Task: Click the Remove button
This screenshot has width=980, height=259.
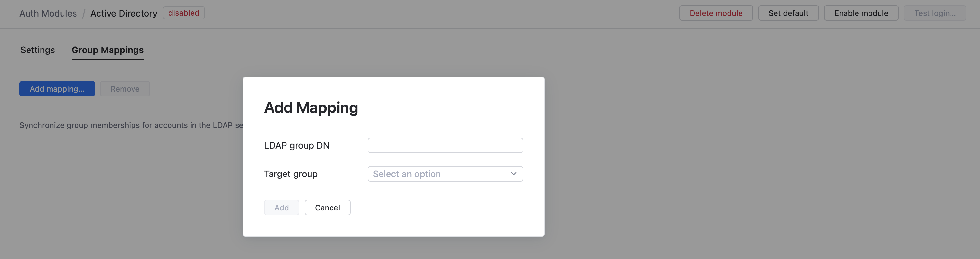Action: 125,89
